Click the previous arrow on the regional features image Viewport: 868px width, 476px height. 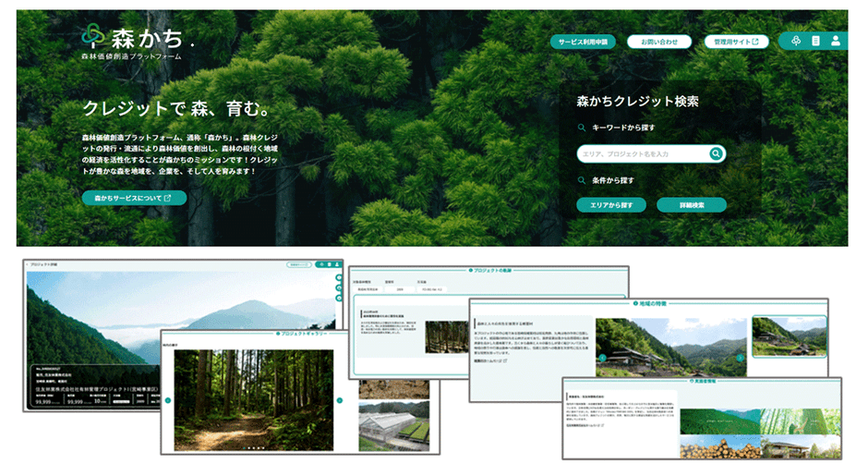click(x=602, y=358)
